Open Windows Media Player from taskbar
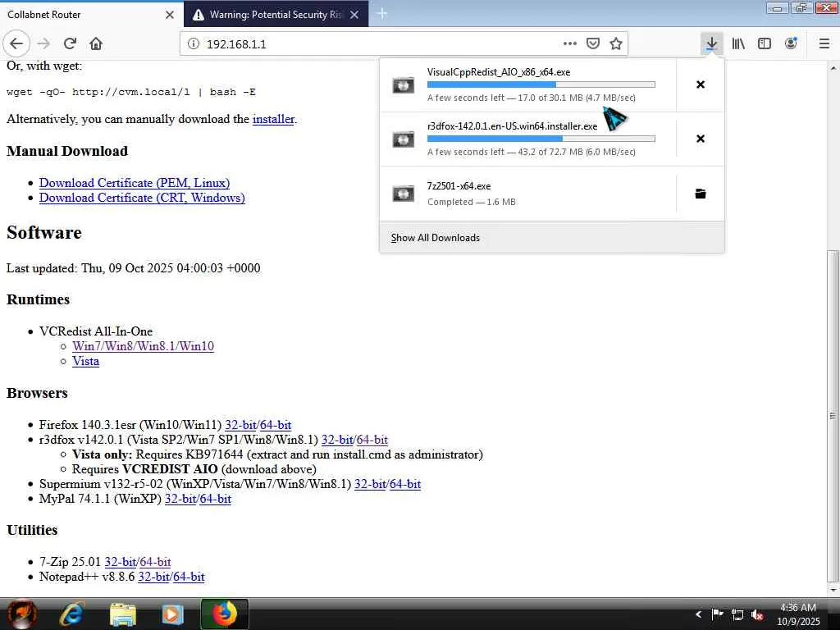The height and width of the screenshot is (630, 840). [172, 614]
